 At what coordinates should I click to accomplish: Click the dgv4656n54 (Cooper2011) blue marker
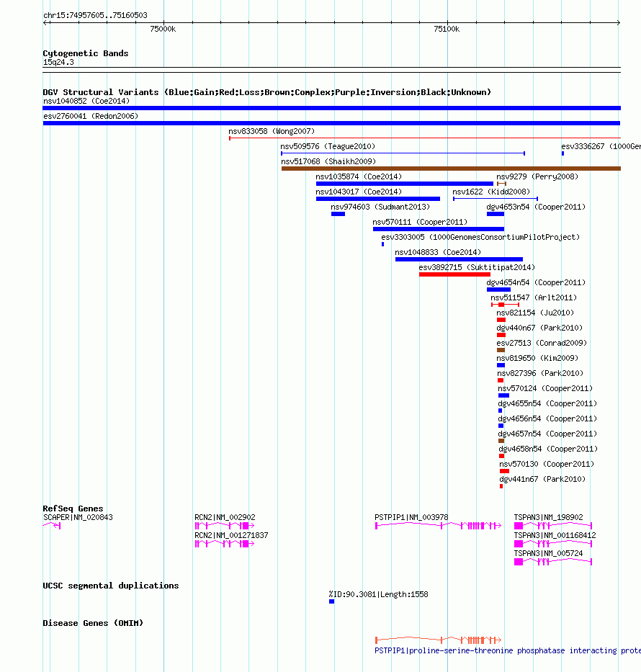(501, 426)
